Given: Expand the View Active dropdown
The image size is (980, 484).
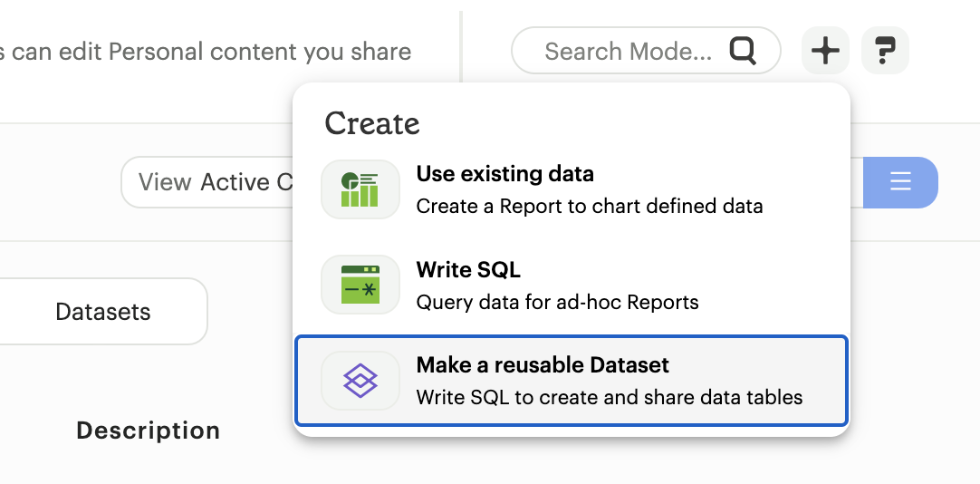Looking at the screenshot, I should (x=208, y=182).
